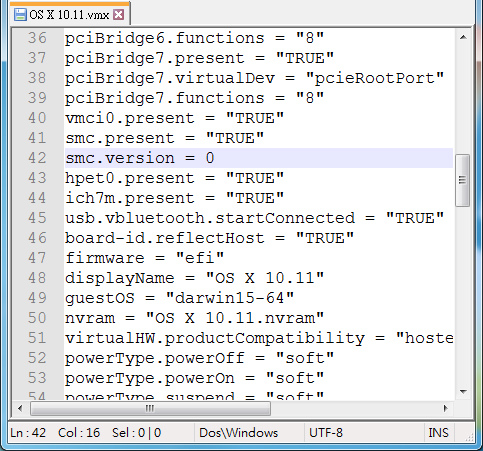The width and height of the screenshot is (483, 451).
Task: Click the usb.vbluetooth.startConnected line
Action: tap(254, 218)
